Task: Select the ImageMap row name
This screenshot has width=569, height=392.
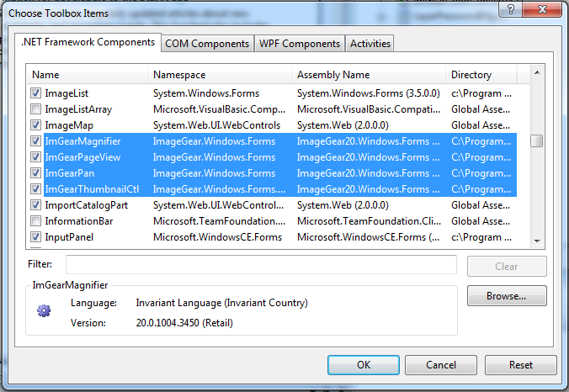Action: (69, 125)
